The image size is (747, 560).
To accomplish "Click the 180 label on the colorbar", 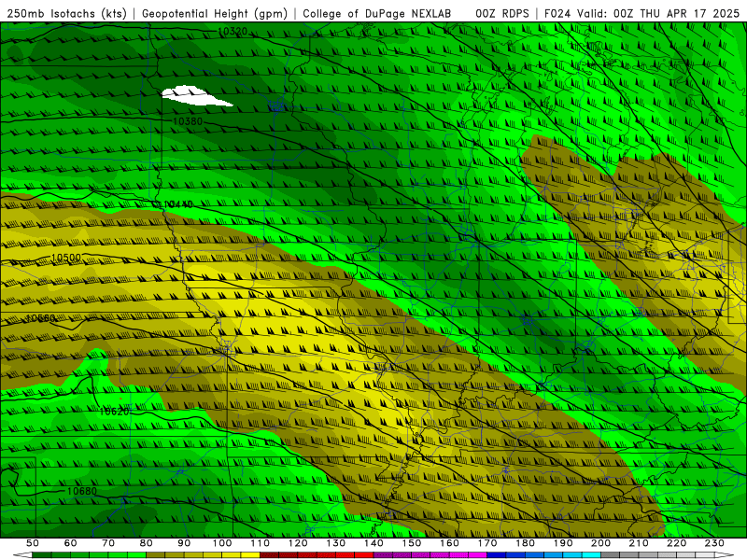I will click(x=525, y=543).
